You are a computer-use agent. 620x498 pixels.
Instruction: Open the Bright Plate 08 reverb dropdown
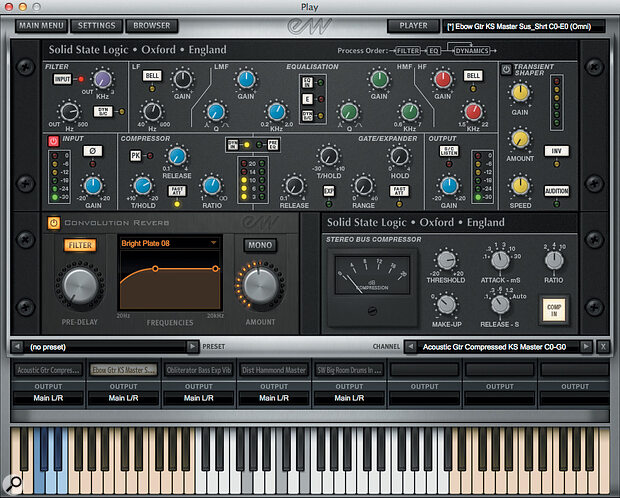pos(170,243)
